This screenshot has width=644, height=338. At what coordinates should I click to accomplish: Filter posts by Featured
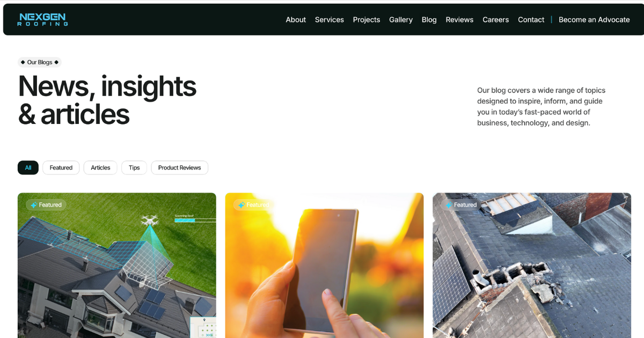(61, 168)
